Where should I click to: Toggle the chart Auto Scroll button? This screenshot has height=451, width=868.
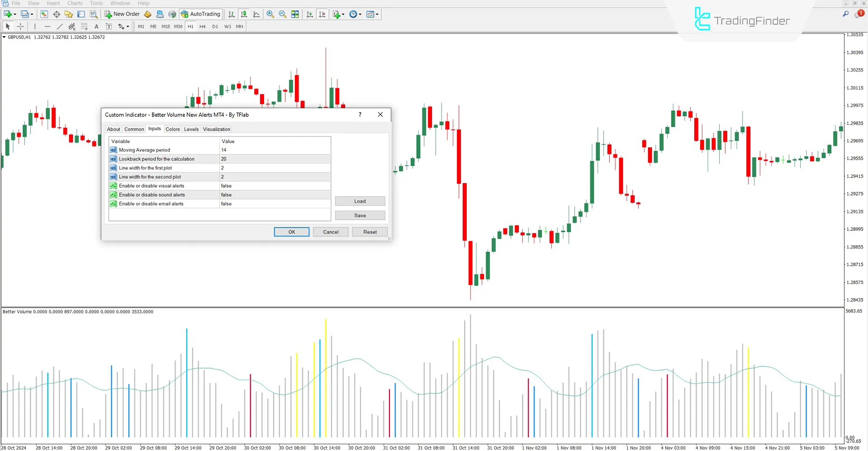coord(309,14)
